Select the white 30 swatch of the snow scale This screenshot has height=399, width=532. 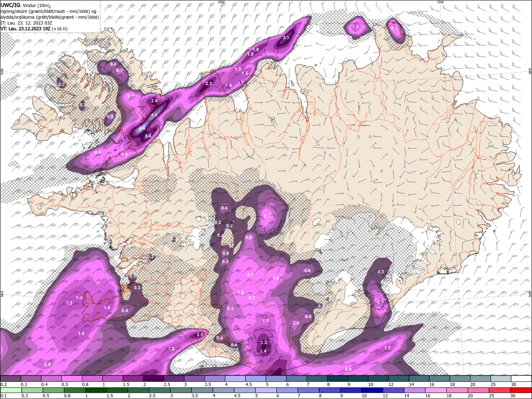(x=521, y=379)
